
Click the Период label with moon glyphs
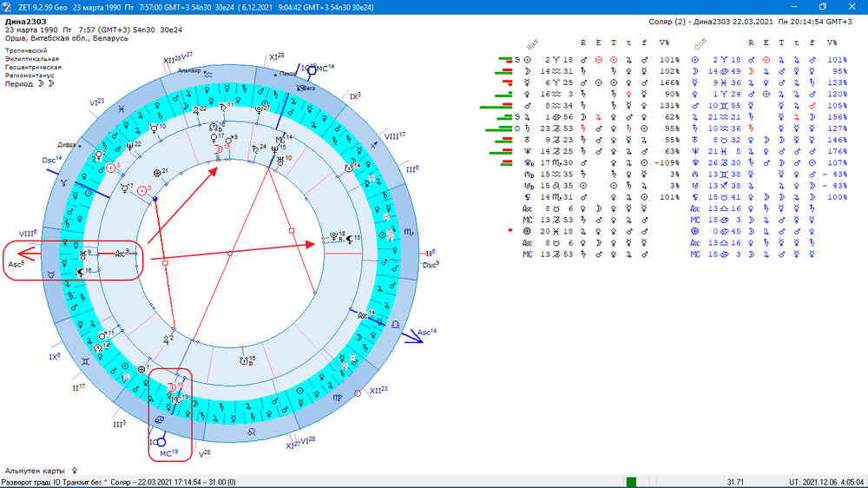pos(30,83)
